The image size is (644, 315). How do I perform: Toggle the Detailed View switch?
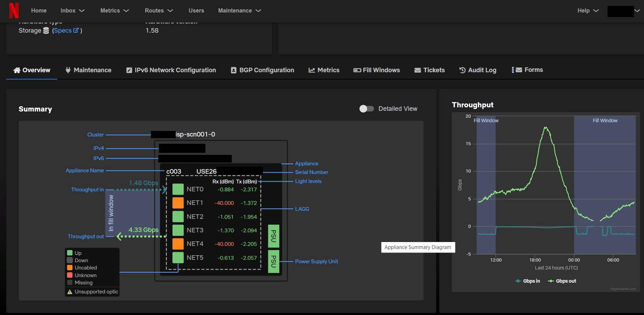[x=366, y=109]
